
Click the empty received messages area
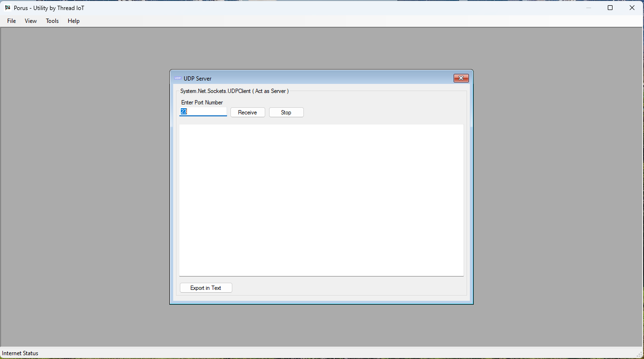(x=321, y=200)
